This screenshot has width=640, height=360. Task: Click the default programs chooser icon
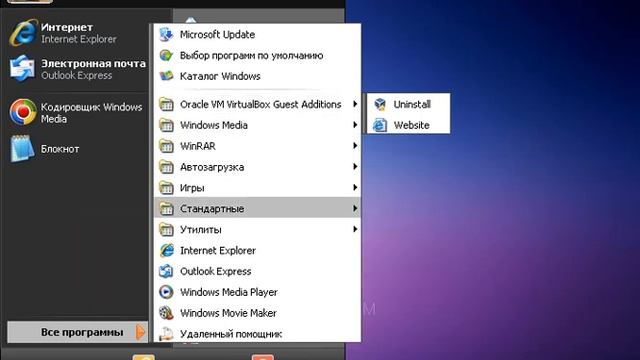click(x=166, y=55)
